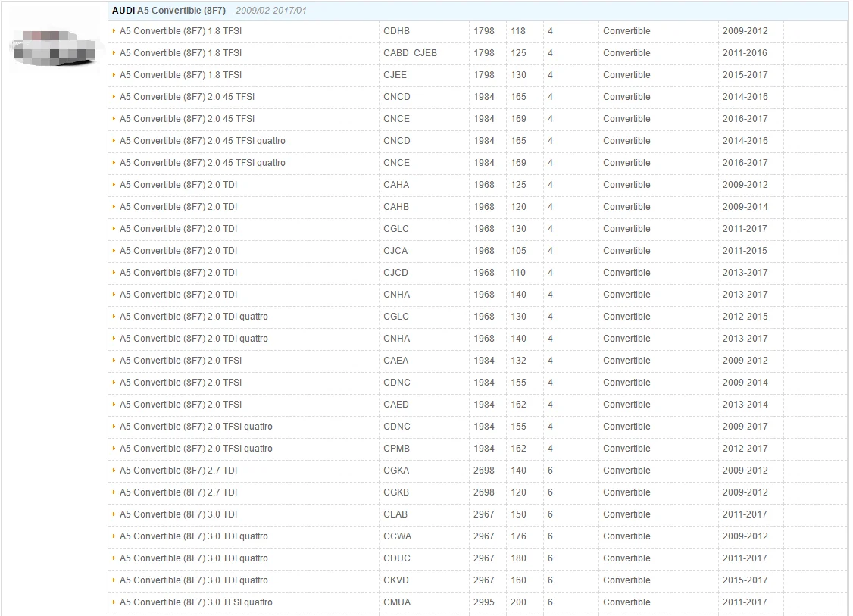Select the Convertible body type in CDHB row
853x616 pixels.
(626, 31)
